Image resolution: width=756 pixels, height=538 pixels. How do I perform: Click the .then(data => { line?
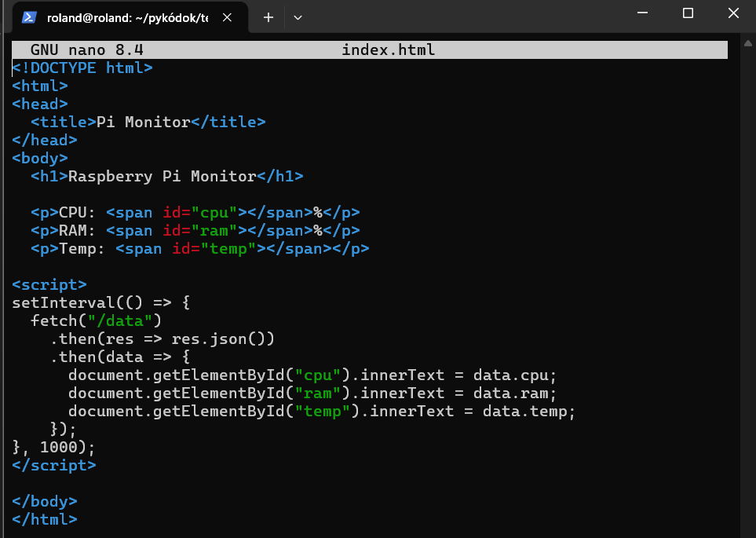click(120, 357)
